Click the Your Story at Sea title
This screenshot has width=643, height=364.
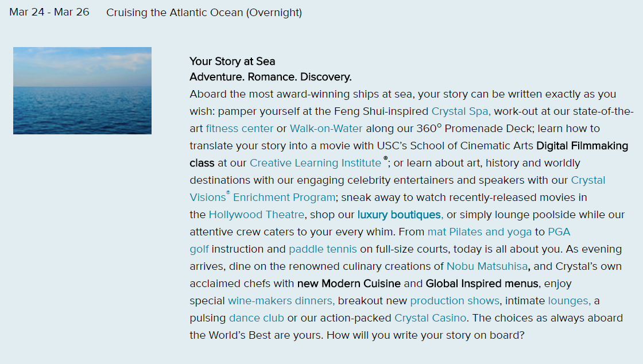tap(232, 61)
